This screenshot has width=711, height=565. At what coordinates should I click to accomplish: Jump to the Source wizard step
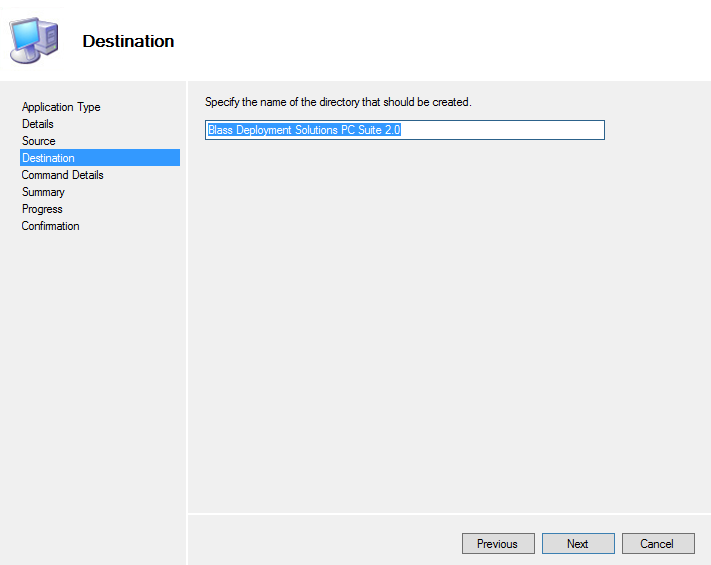[39, 141]
